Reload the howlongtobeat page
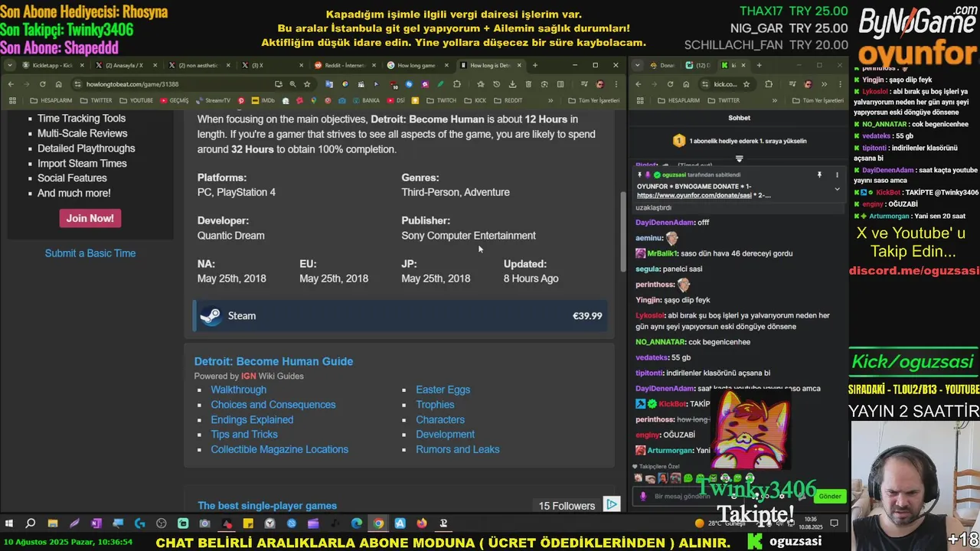The width and height of the screenshot is (980, 551). click(x=43, y=84)
